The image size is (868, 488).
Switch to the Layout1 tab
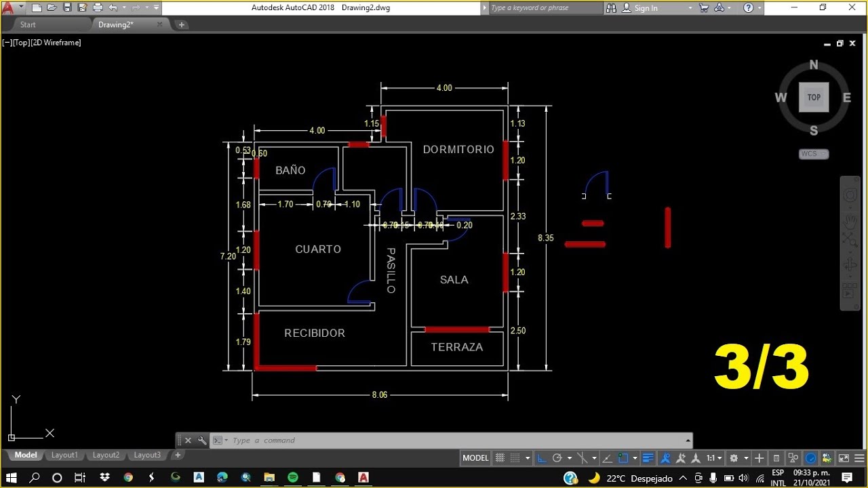[x=64, y=455]
